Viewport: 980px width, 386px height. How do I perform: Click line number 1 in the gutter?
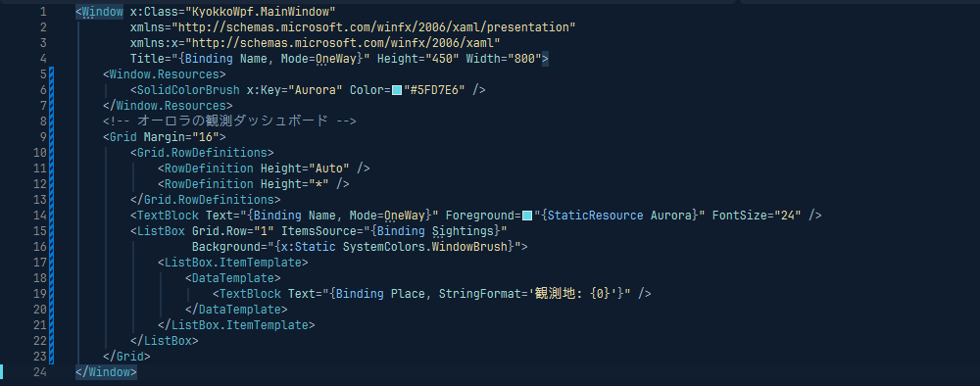(x=42, y=11)
